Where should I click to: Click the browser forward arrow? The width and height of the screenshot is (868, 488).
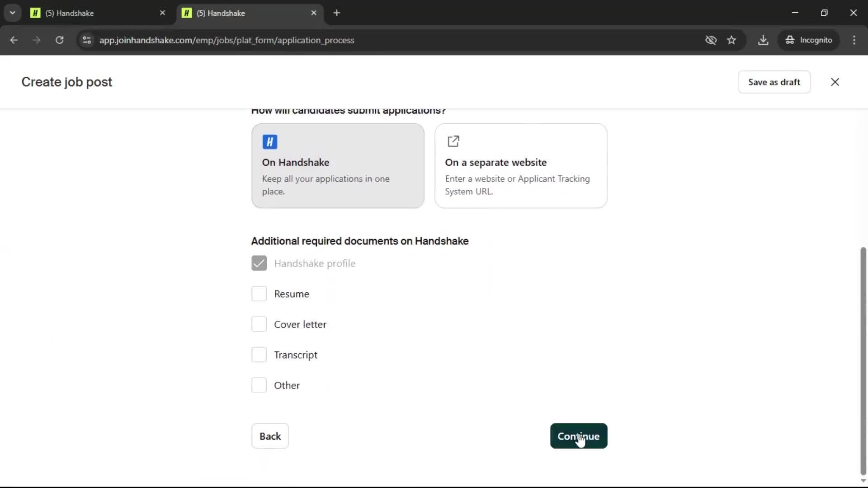(x=37, y=40)
